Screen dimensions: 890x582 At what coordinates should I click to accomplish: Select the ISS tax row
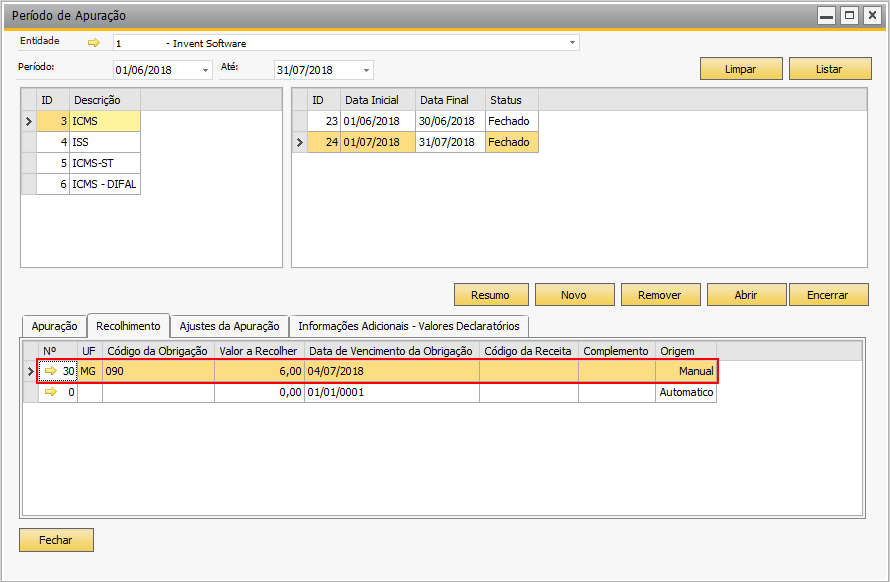point(89,142)
